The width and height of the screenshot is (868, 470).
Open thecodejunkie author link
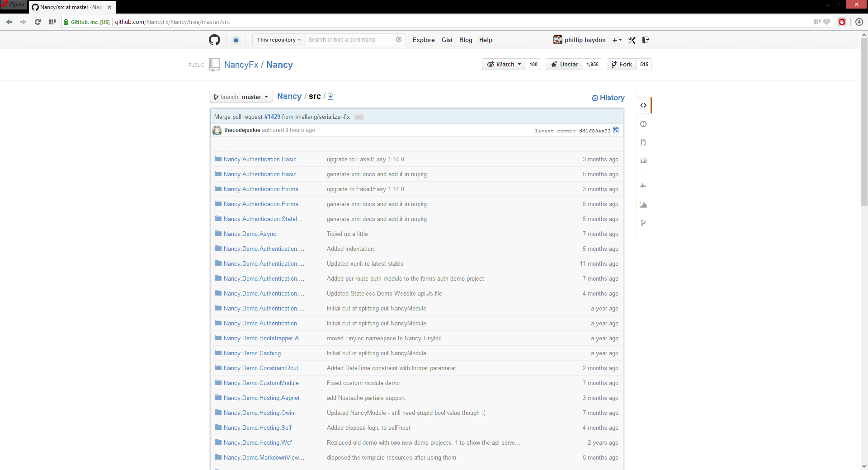(x=242, y=130)
